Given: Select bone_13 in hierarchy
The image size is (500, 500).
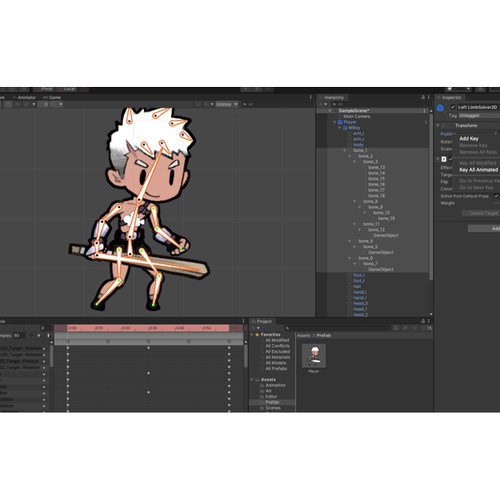Looking at the screenshot, I should [x=377, y=167].
